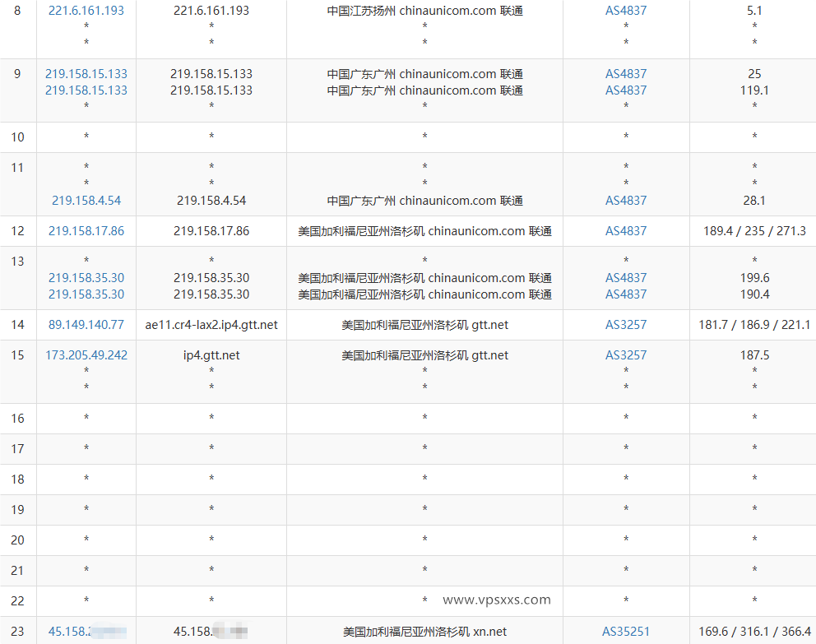Open AS4837 link beside the 28.1 latency
Image resolution: width=816 pixels, height=644 pixels.
coord(626,201)
